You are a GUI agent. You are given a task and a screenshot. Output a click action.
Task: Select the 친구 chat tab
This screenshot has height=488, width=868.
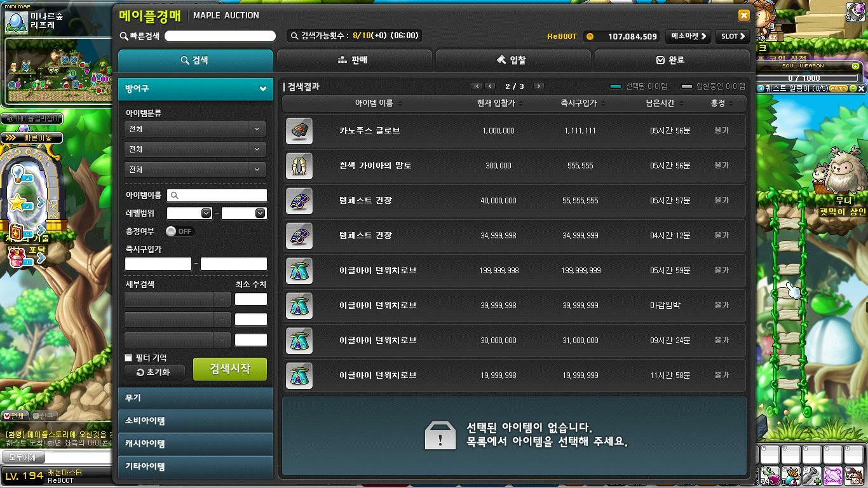(x=43, y=416)
